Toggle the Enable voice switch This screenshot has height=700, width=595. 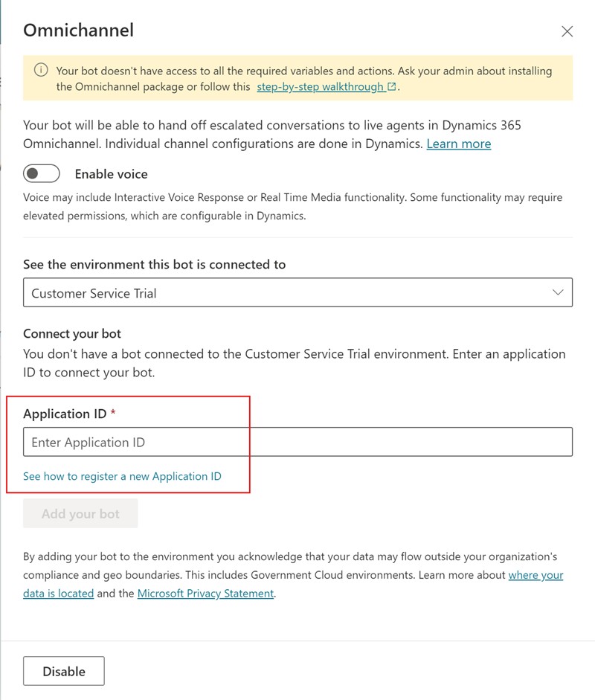coord(42,173)
